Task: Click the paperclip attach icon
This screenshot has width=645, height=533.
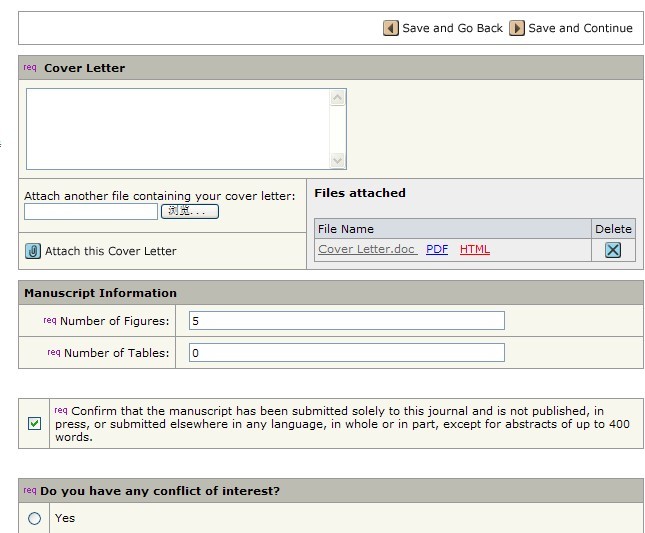Action: click(x=33, y=251)
